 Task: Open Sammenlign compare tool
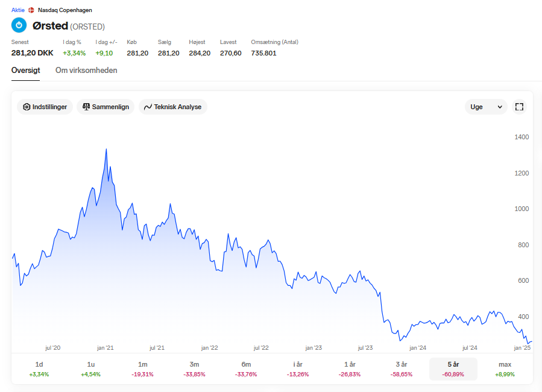pos(106,107)
